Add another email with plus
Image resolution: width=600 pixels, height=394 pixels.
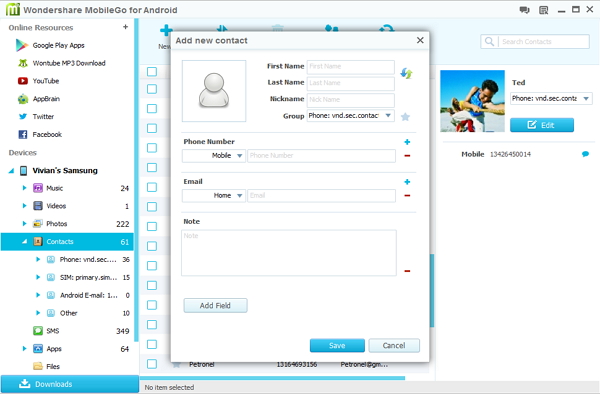pos(407,182)
